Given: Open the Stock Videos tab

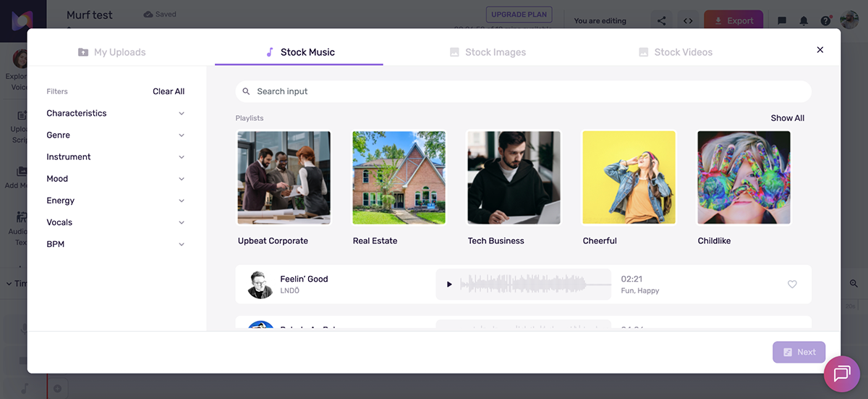Looking at the screenshot, I should (x=676, y=52).
